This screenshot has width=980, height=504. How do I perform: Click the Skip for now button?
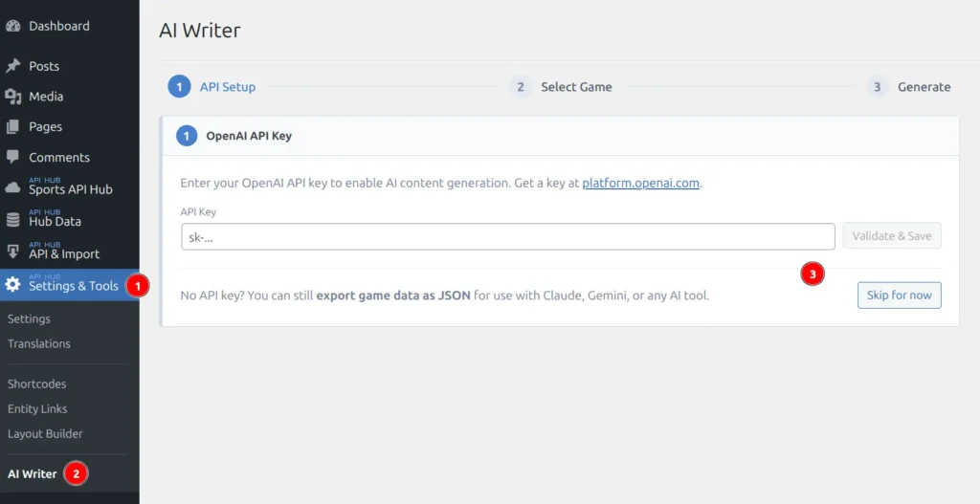tap(900, 296)
